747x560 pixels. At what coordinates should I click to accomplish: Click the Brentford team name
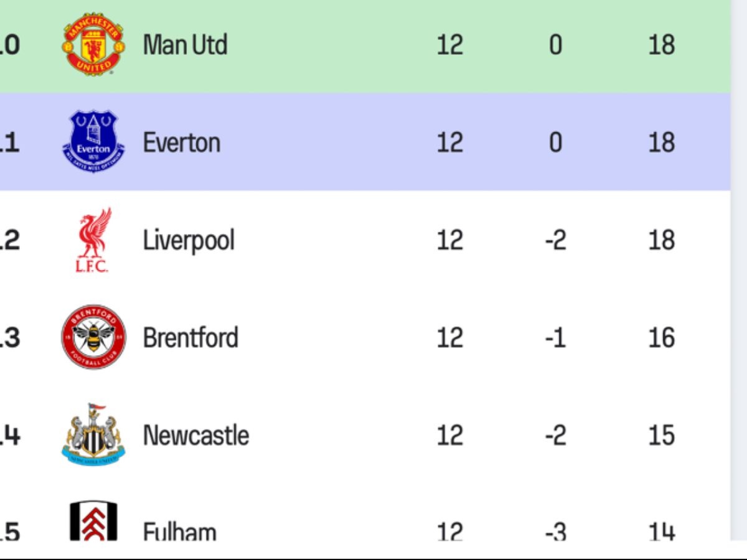[x=190, y=338]
